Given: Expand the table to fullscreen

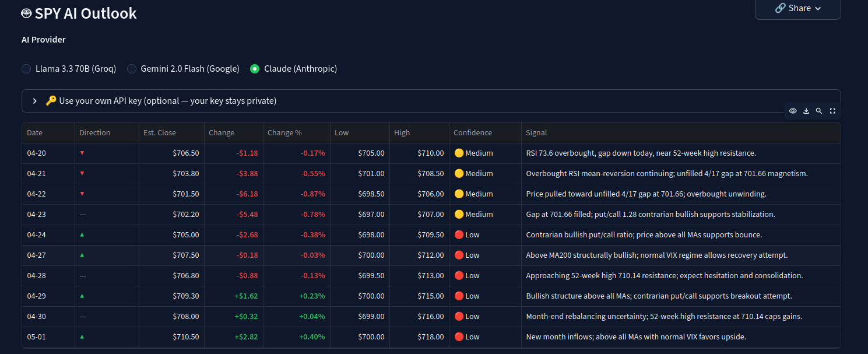Looking at the screenshot, I should click(x=832, y=111).
